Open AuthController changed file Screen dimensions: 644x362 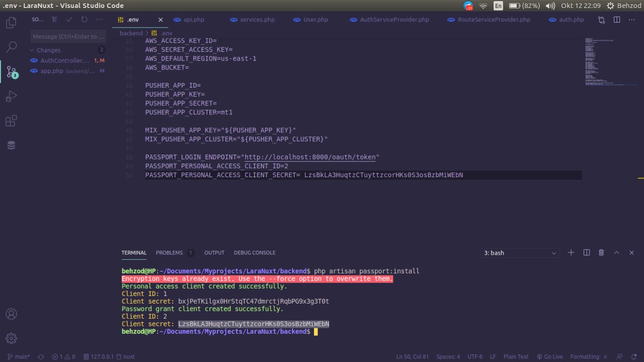pyautogui.click(x=67, y=60)
